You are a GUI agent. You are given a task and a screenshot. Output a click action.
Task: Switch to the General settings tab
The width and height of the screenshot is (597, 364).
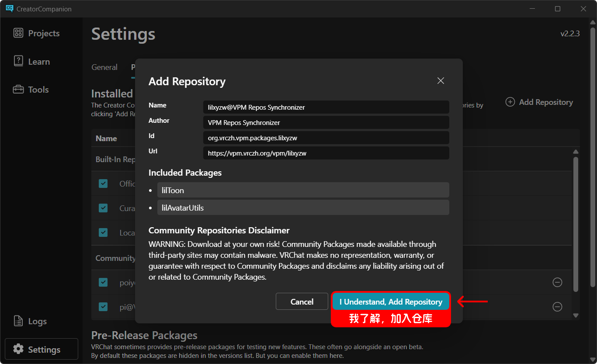pyautogui.click(x=104, y=67)
